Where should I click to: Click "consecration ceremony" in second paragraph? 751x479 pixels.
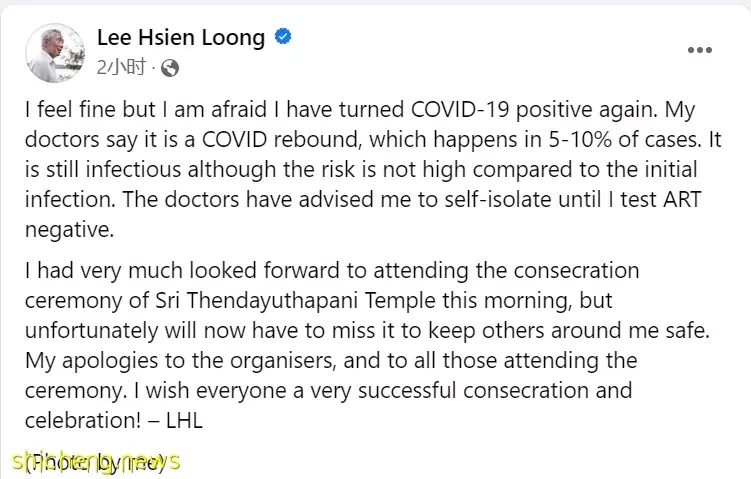pyautogui.click(x=332, y=285)
